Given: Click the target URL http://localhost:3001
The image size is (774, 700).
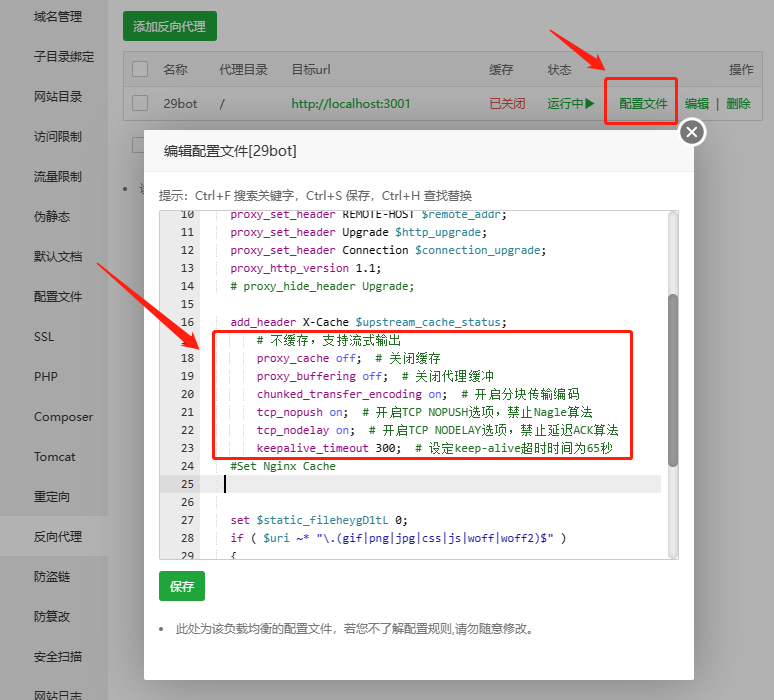Looking at the screenshot, I should tap(351, 104).
